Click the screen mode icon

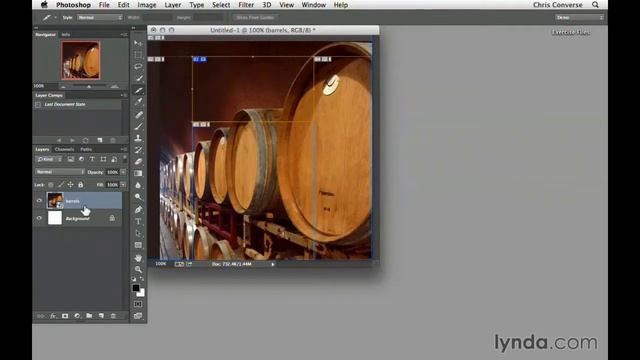pyautogui.click(x=138, y=316)
